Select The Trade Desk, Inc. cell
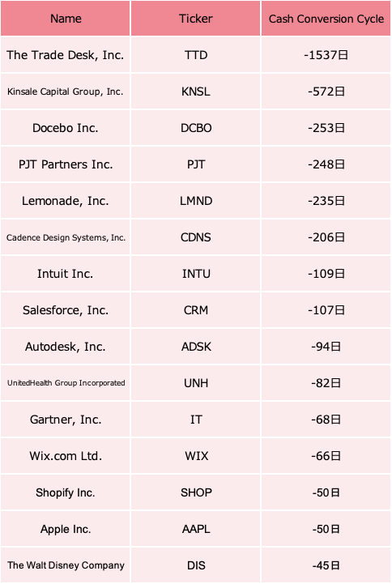 [x=65, y=55]
